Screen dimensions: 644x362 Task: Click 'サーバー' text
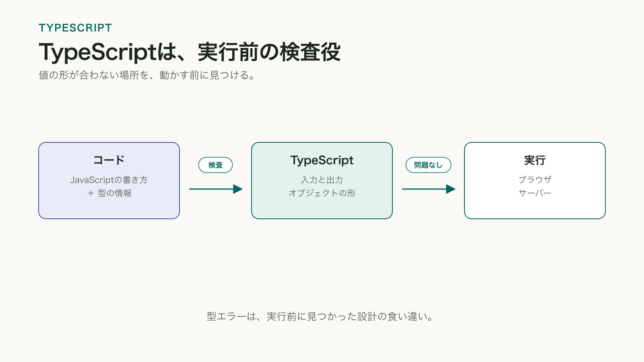535,193
